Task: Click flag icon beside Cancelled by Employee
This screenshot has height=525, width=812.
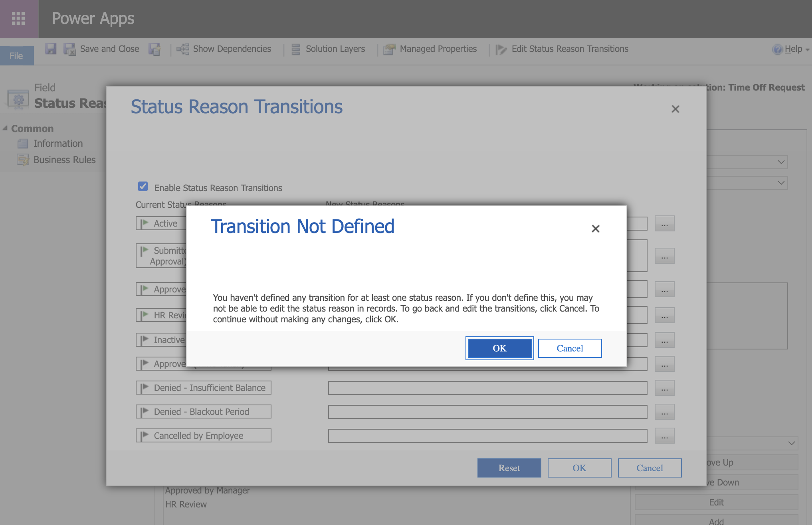Action: [145, 436]
